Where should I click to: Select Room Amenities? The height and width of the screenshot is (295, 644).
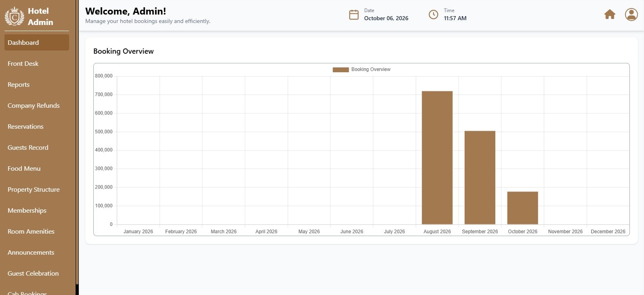[x=37, y=231]
